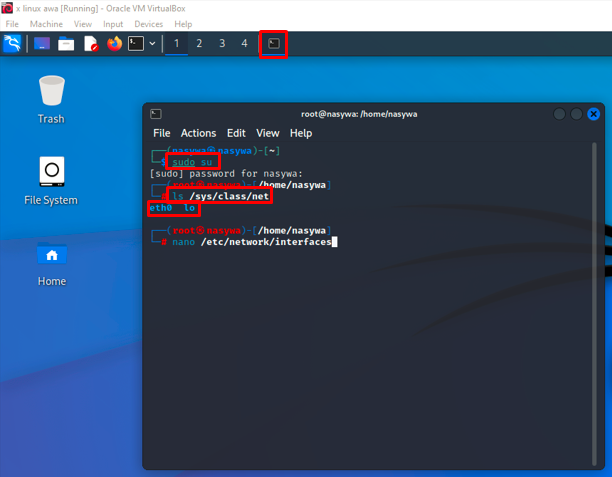Click the 'nano /etc/network/interfaces' command line
612x477 pixels.
pyautogui.click(x=252, y=242)
